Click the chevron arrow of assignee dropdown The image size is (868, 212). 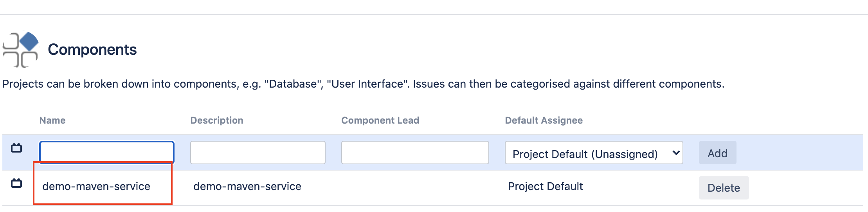pos(675,153)
